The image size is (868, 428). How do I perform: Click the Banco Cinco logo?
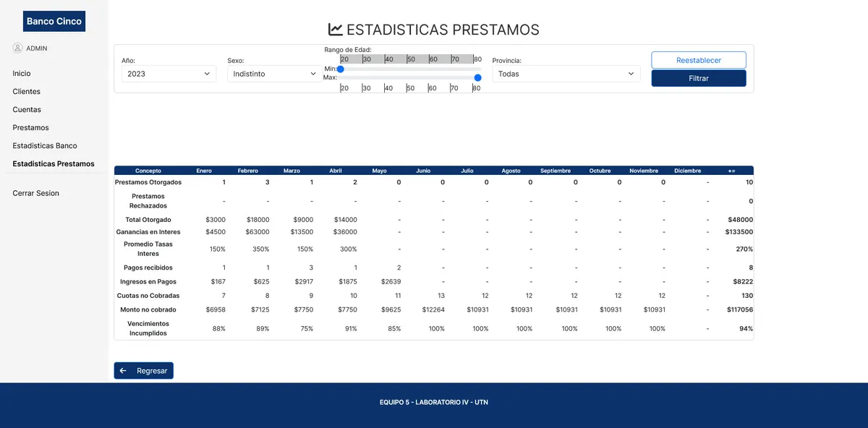(x=54, y=21)
